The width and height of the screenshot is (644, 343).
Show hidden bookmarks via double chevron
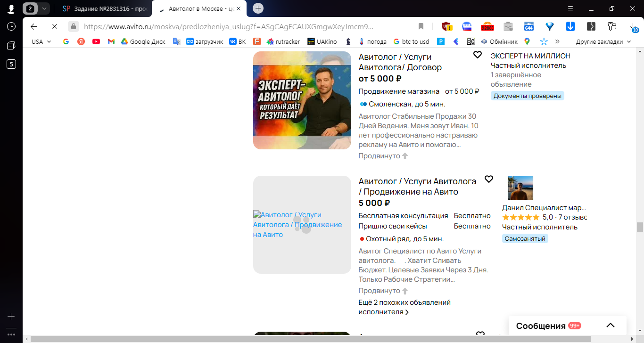557,41
